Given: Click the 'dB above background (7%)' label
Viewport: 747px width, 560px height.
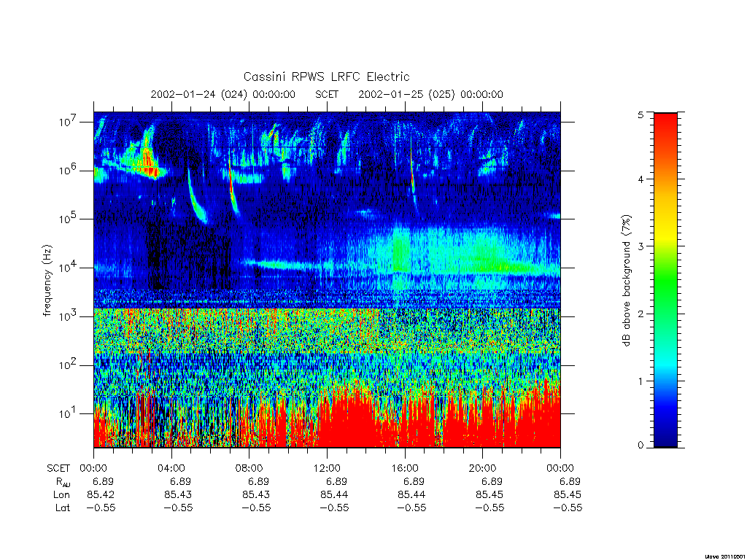Looking at the screenshot, I should coord(626,281).
